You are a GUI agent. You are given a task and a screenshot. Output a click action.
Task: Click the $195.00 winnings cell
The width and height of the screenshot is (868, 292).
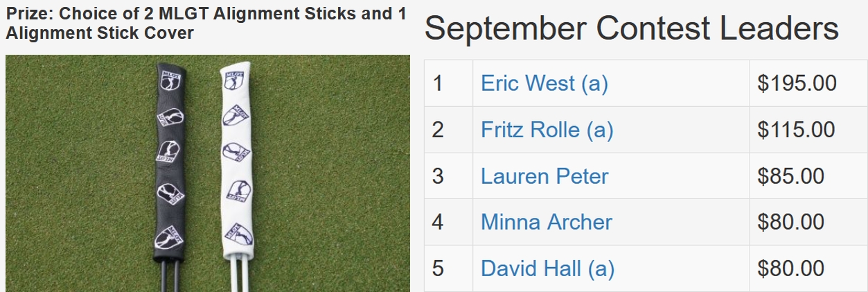click(x=797, y=83)
